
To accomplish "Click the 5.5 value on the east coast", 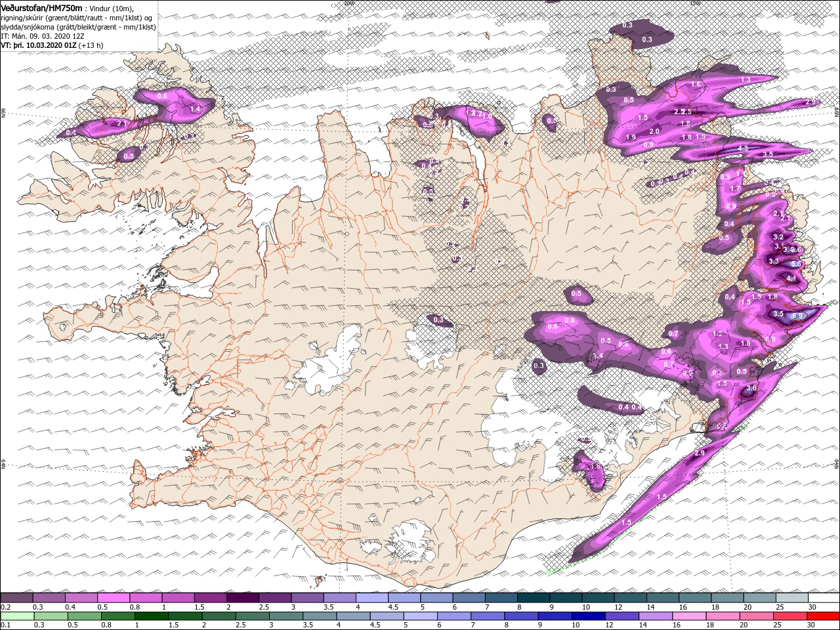I will pyautogui.click(x=796, y=263).
